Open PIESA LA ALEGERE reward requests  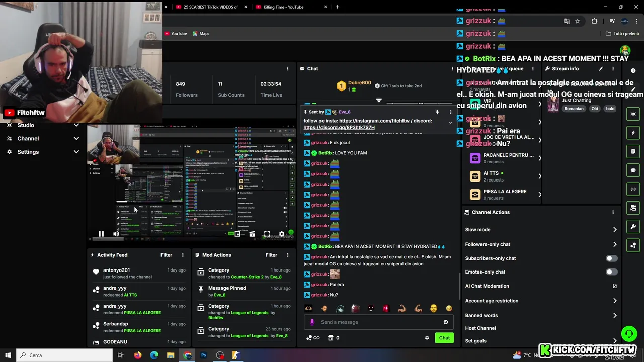click(x=506, y=195)
